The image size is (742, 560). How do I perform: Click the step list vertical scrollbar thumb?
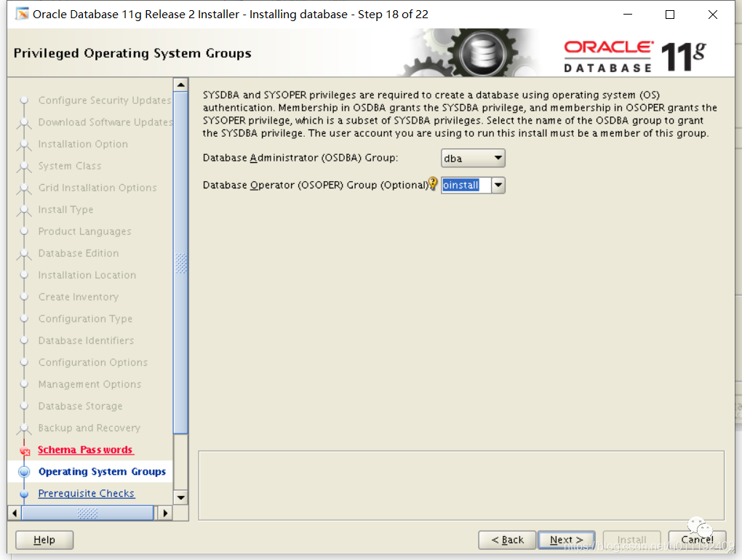click(180, 263)
